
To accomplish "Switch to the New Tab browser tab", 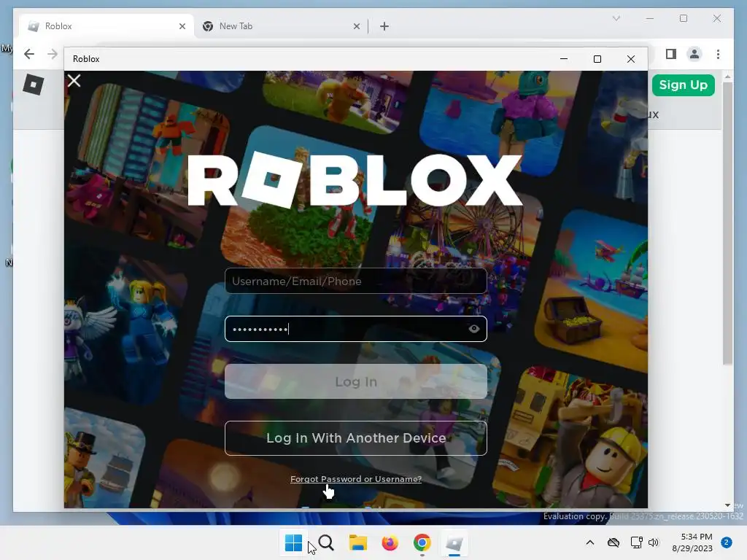I will (x=281, y=26).
